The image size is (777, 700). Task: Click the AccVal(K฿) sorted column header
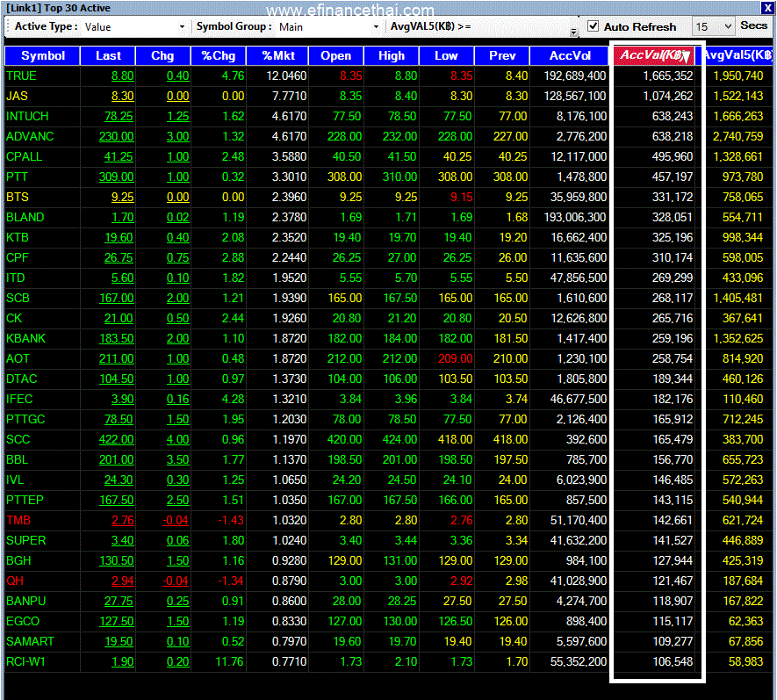pos(654,55)
